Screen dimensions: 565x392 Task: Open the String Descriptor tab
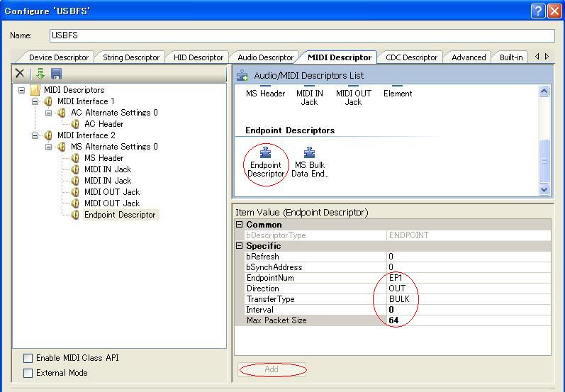tap(131, 57)
